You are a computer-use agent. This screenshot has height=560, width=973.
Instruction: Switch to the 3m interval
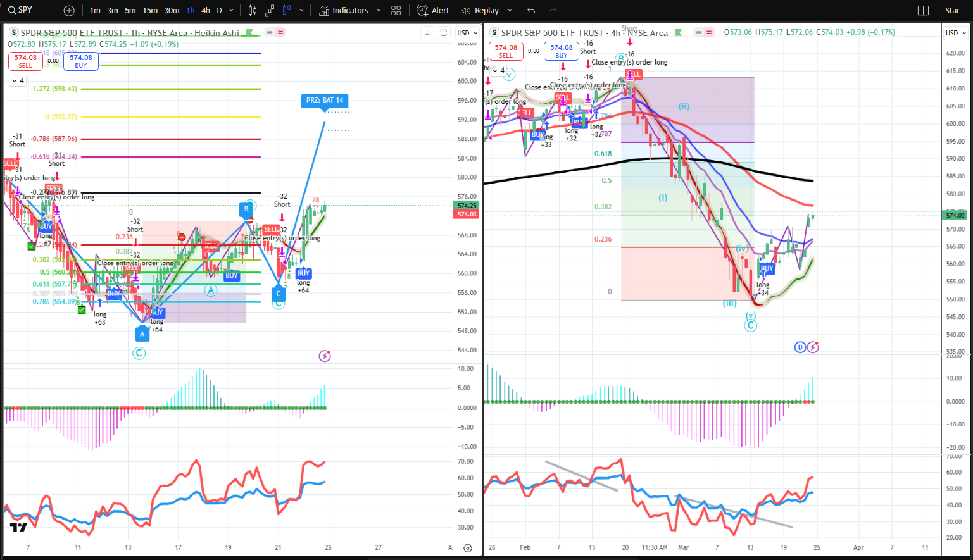[113, 11]
